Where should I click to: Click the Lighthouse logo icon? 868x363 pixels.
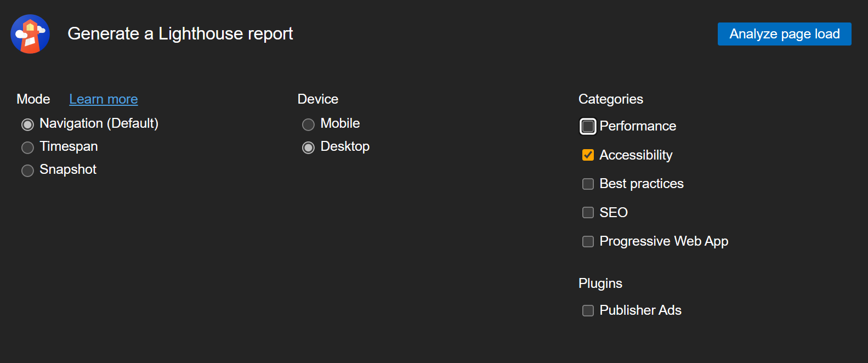coord(30,34)
